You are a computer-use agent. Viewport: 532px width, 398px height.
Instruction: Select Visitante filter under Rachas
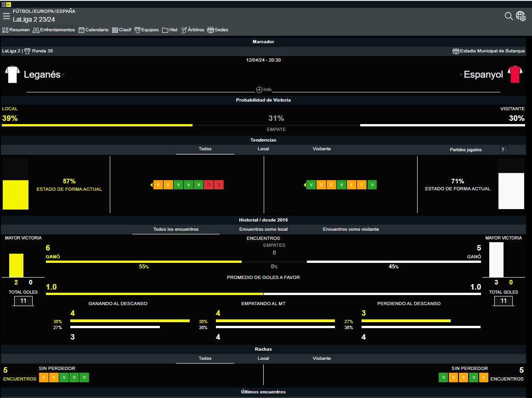(322, 358)
